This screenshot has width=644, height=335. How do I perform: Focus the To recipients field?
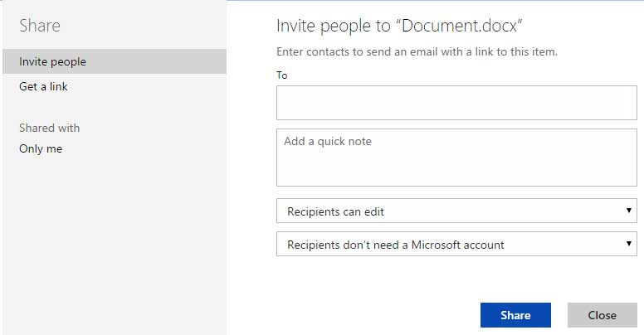pyautogui.click(x=456, y=103)
